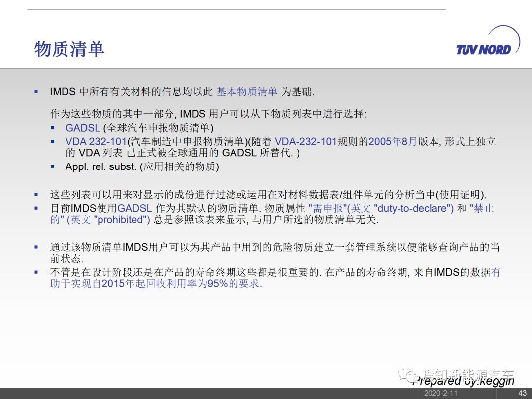Open the 2015年起回收利用率为95% link
The height and width of the screenshot is (399, 532).
(x=156, y=284)
